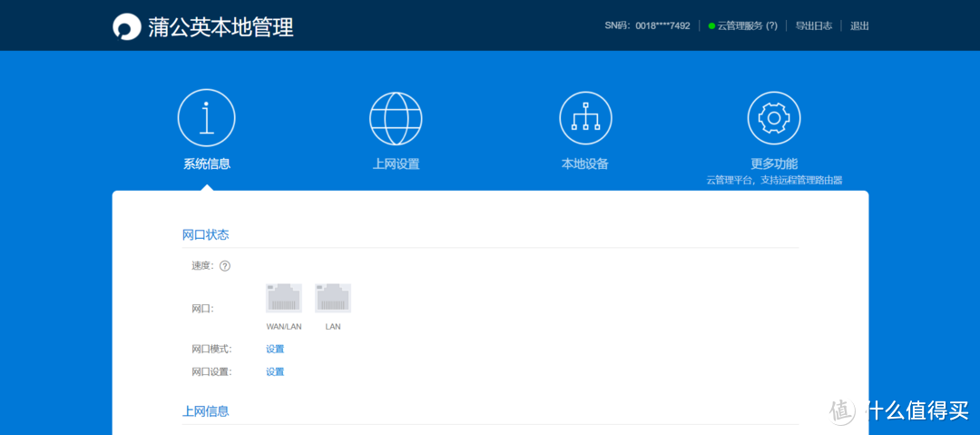Switch to the 上网设置 tab label
The width and height of the screenshot is (980, 435).
pyautogui.click(x=396, y=164)
